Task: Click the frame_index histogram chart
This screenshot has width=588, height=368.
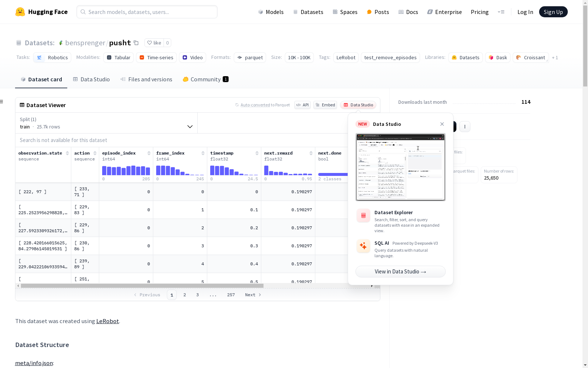Action: pyautogui.click(x=180, y=170)
